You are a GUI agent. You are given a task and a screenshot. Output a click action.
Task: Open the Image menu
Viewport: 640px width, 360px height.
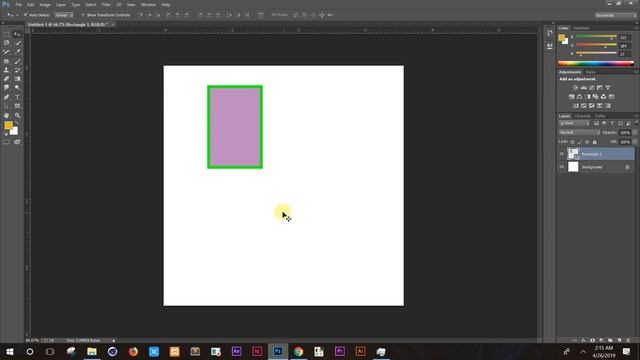[45, 4]
